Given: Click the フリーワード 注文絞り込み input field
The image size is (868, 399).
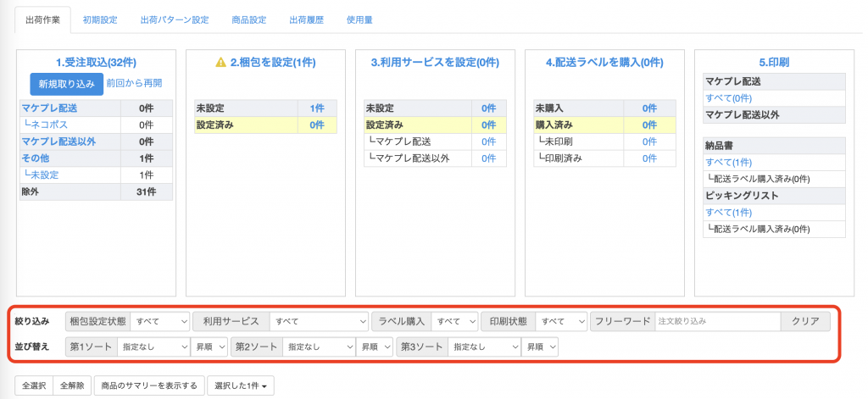Looking at the screenshot, I should point(718,322).
